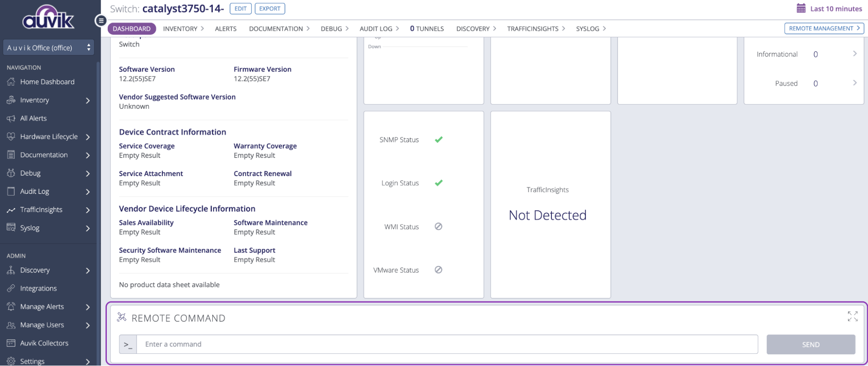The width and height of the screenshot is (868, 366).
Task: Click the Auvik logo
Action: [x=48, y=17]
